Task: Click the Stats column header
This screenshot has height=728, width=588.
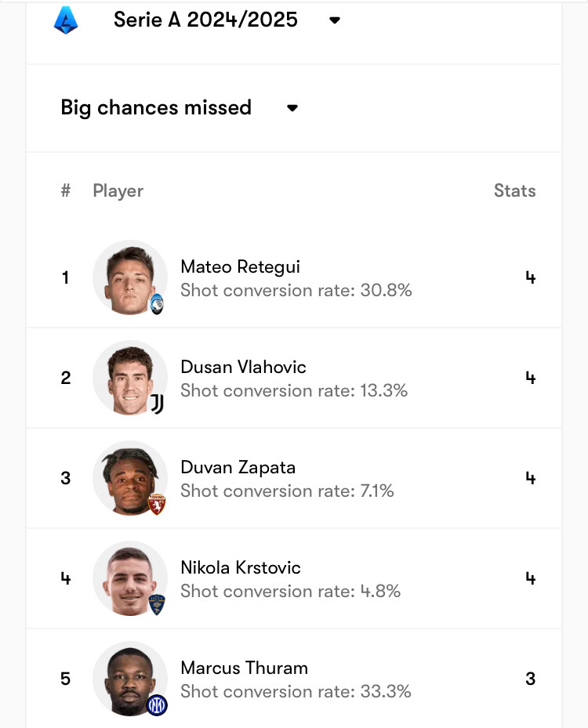Action: click(514, 190)
